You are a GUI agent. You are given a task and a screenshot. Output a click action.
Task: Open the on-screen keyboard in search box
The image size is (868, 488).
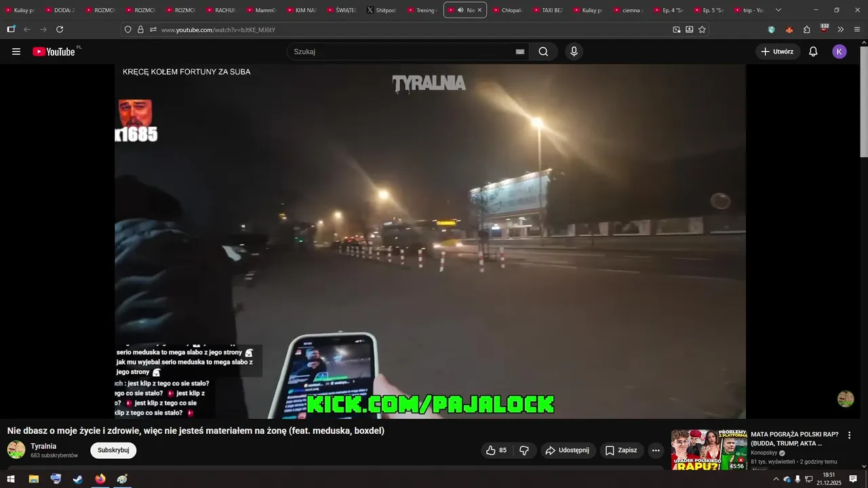click(520, 52)
